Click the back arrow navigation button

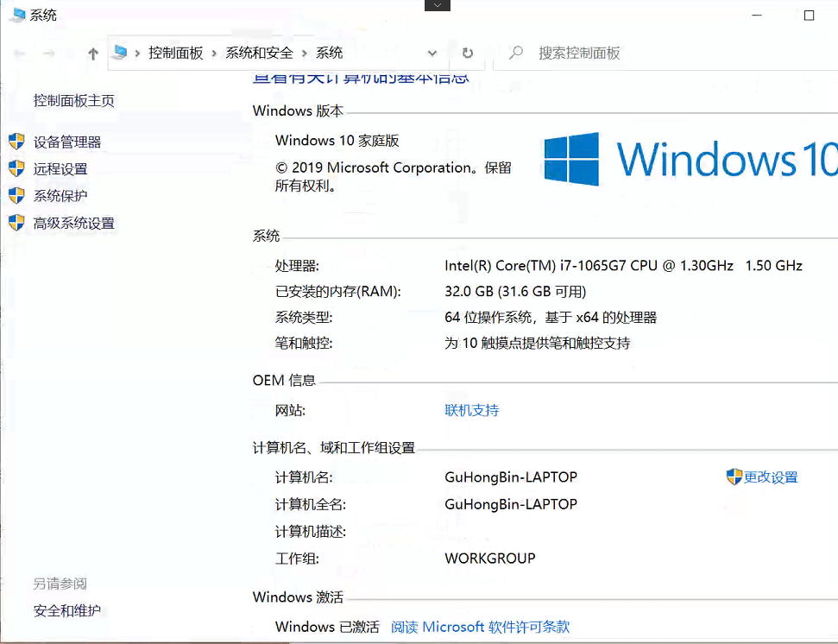[x=20, y=54]
